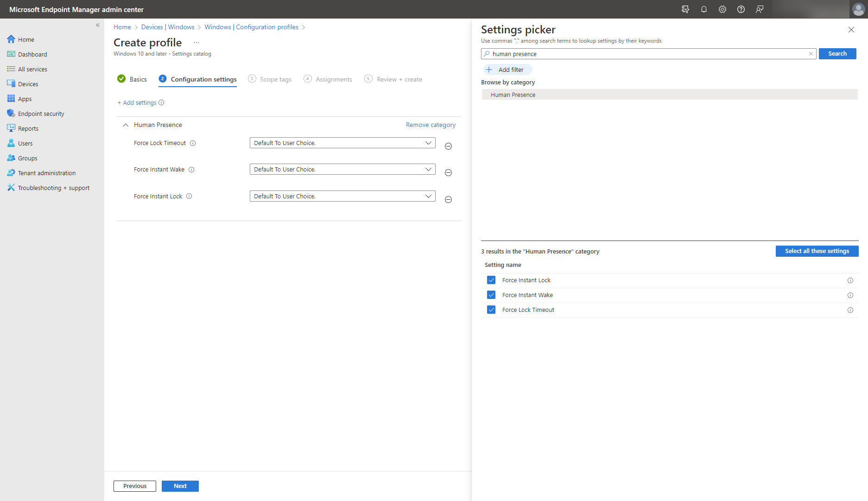Remove the Force Lock Timeout setting
This screenshot has height=501, width=868.
[448, 146]
